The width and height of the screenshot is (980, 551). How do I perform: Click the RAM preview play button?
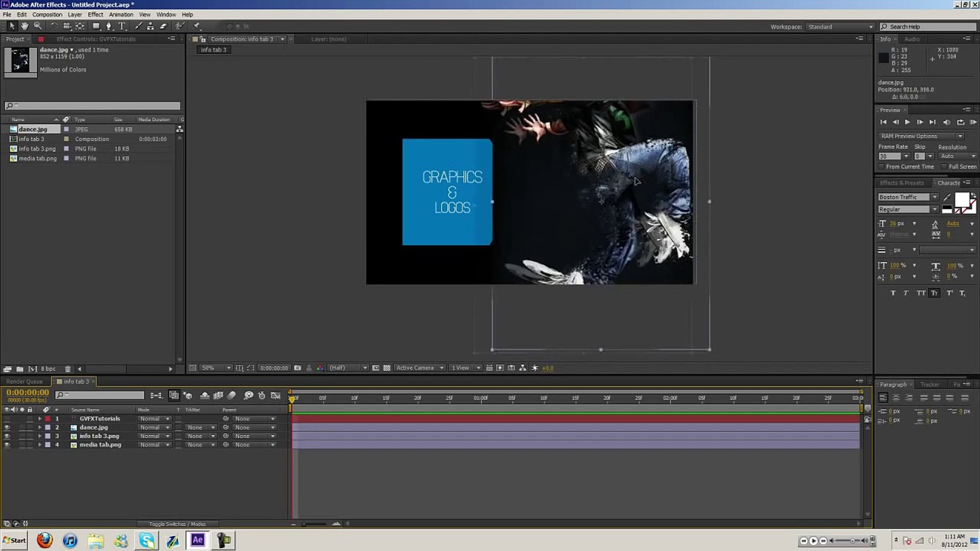(x=973, y=122)
